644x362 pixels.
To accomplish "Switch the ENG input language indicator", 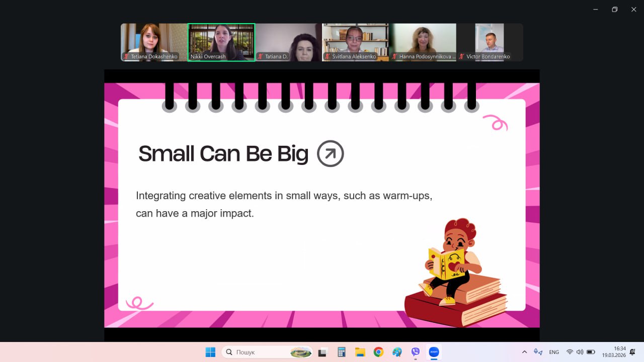I will (554, 352).
